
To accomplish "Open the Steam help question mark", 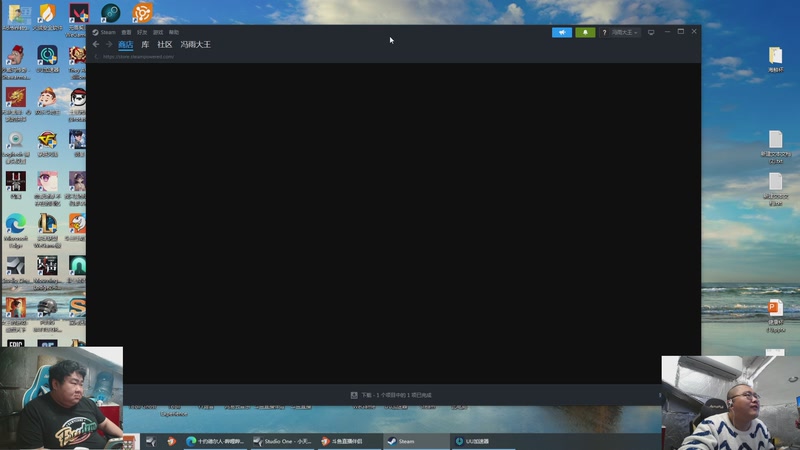I will click(604, 32).
